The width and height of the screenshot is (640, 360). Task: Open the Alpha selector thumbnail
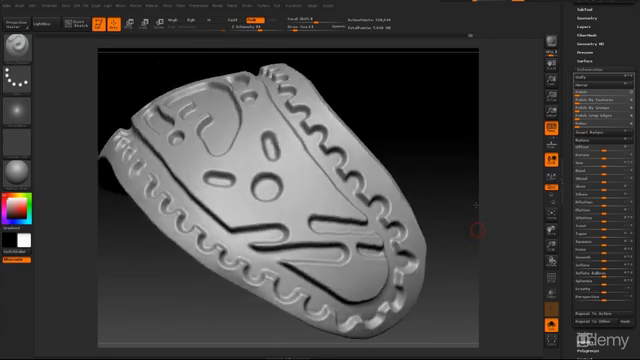17,112
